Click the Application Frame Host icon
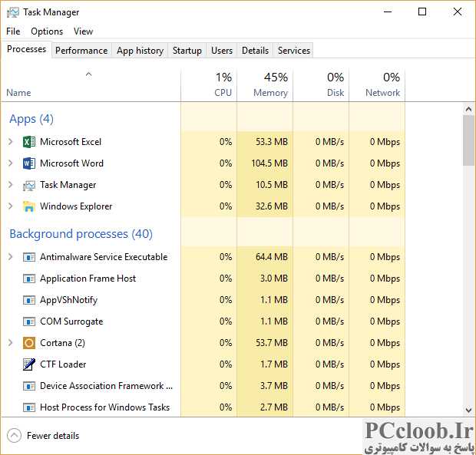 point(29,279)
